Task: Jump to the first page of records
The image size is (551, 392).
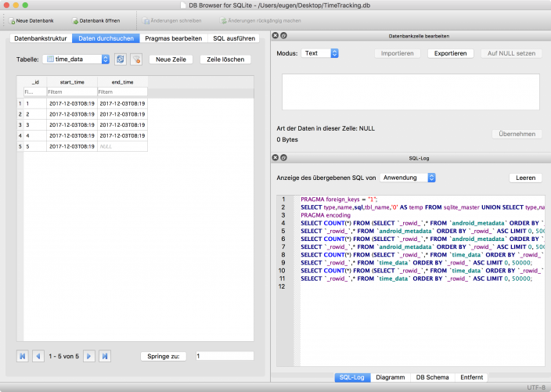Action: coord(22,356)
